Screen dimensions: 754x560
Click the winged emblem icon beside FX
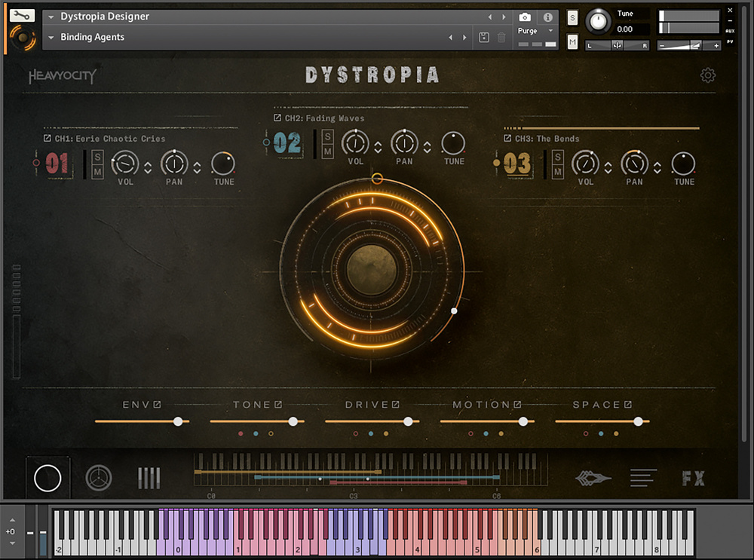tap(593, 478)
